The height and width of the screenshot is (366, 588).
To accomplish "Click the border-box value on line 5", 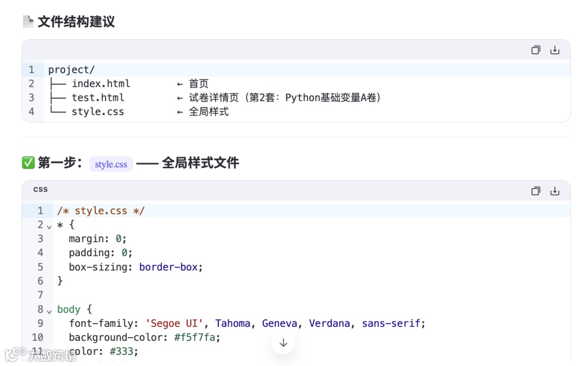I will tap(168, 267).
